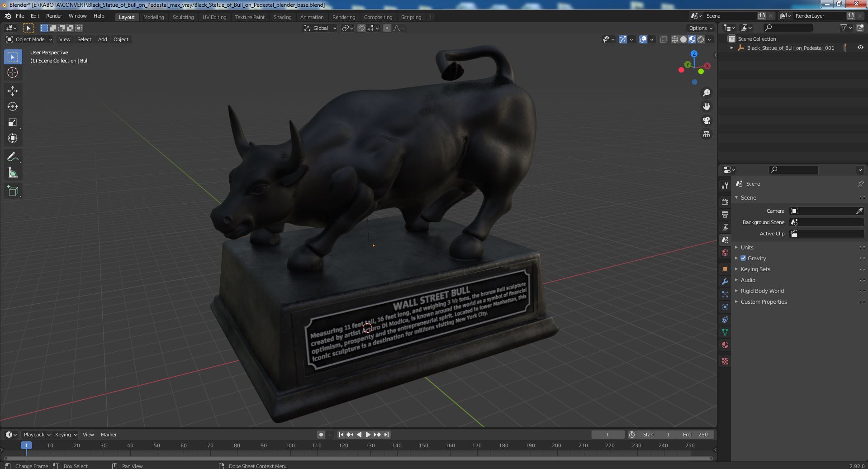Toggle Show Gizmo button
The height and width of the screenshot is (469, 868).
(623, 40)
